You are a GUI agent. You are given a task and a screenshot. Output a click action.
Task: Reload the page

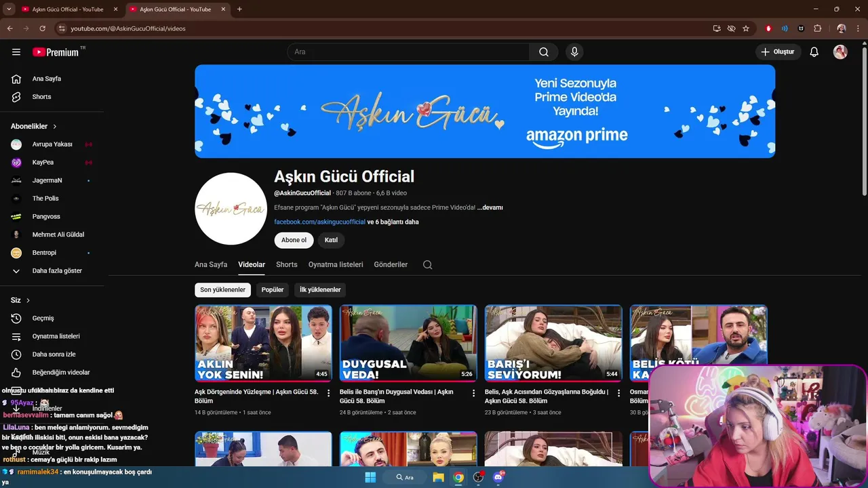pos(42,28)
